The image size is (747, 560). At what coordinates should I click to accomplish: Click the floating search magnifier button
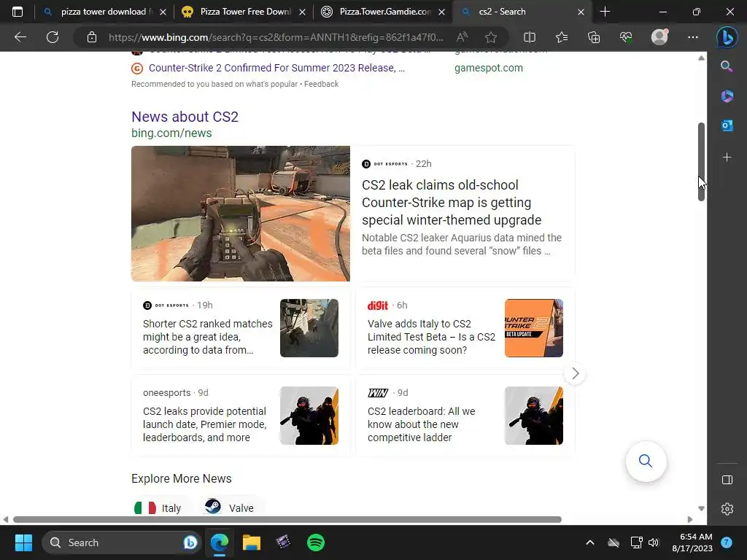coord(646,461)
